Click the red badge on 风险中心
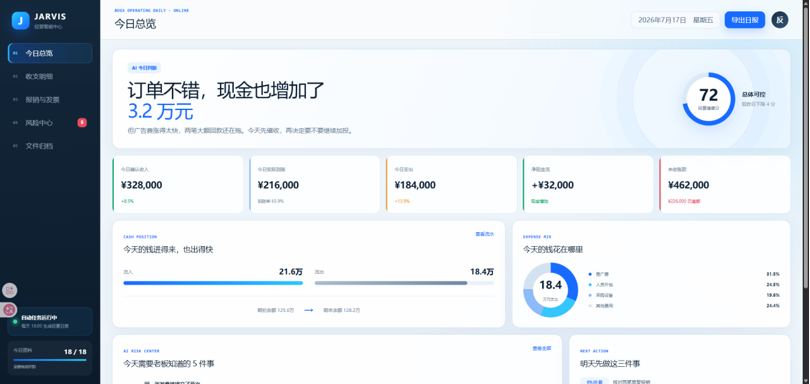Image resolution: width=810 pixels, height=384 pixels. click(x=82, y=122)
